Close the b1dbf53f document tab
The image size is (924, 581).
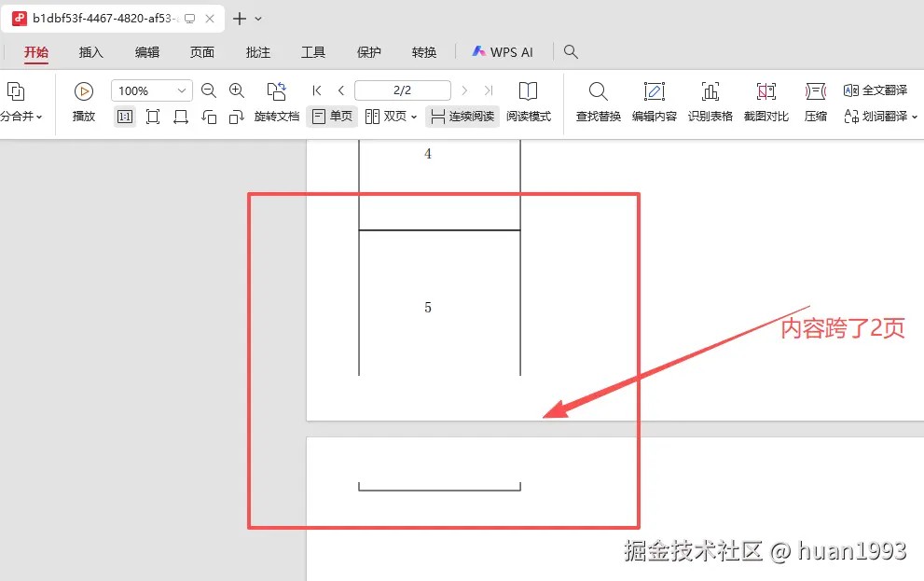209,19
